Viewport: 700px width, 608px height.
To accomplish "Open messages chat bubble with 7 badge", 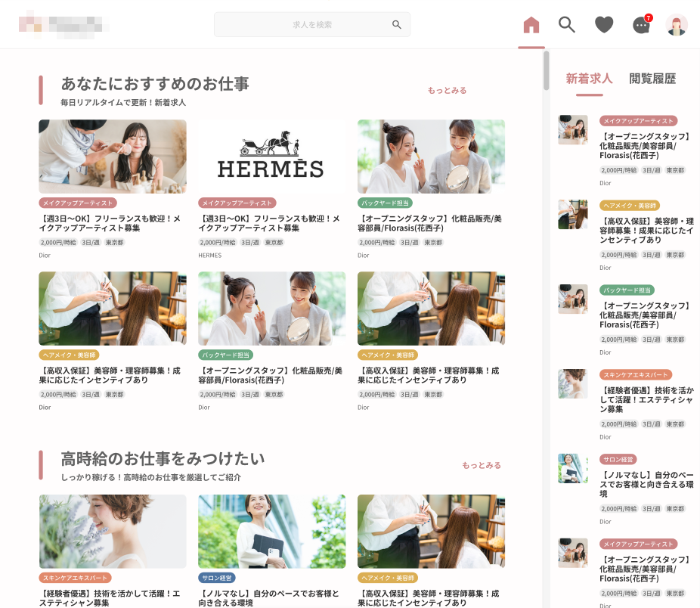I will point(641,25).
